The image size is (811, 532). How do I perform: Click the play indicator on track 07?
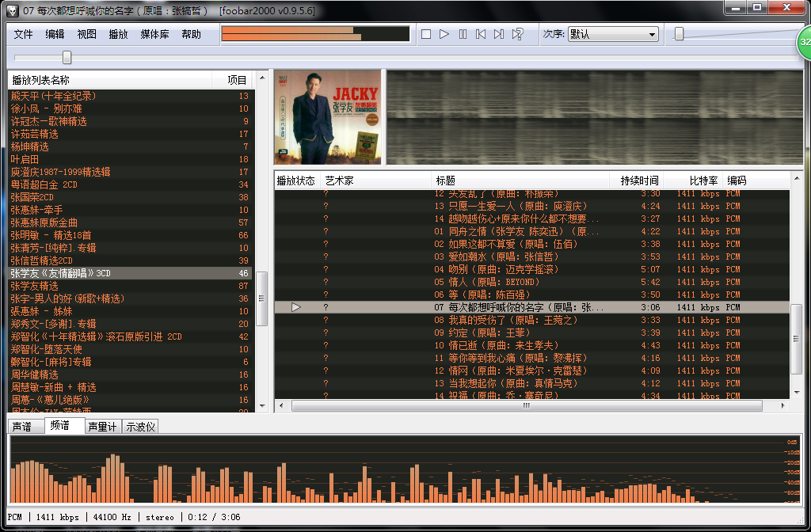(296, 307)
